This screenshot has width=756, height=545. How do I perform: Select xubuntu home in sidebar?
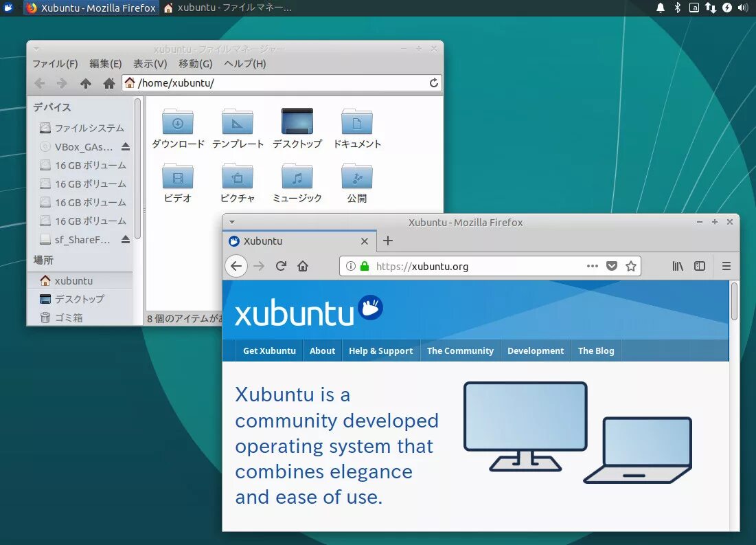click(80, 280)
